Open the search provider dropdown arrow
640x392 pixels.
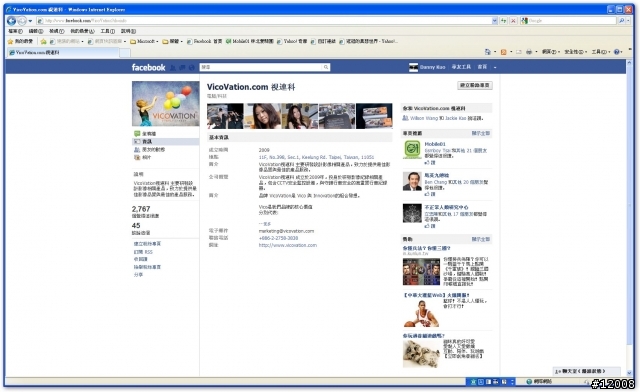629,20
